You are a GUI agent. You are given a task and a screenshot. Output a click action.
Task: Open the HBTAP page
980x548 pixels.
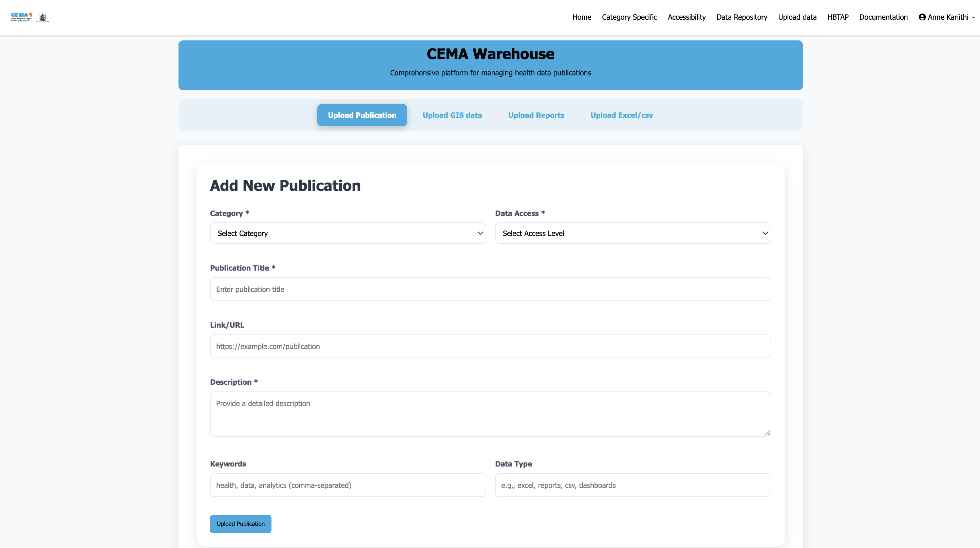(x=838, y=17)
